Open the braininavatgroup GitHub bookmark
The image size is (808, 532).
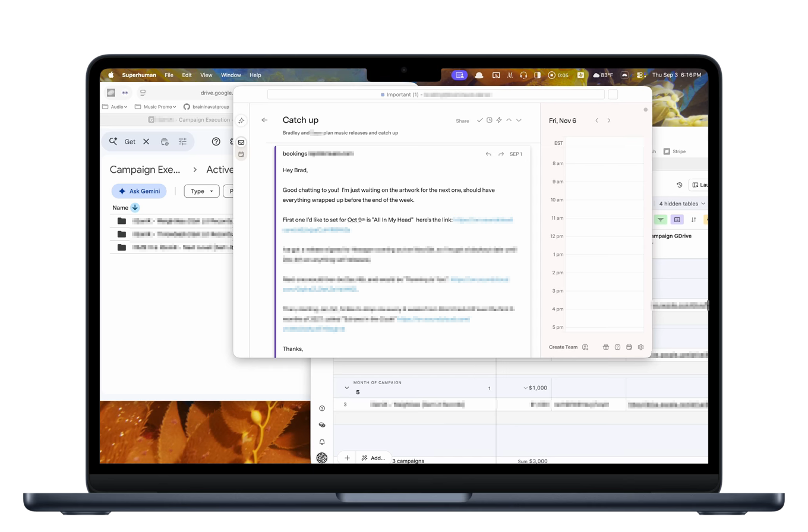click(x=206, y=107)
